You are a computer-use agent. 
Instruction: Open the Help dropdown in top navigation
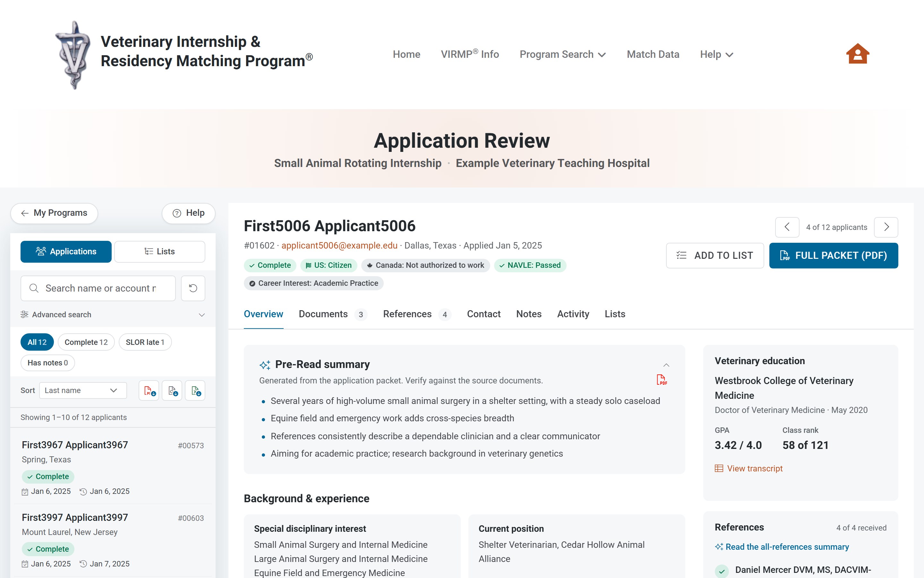(716, 54)
